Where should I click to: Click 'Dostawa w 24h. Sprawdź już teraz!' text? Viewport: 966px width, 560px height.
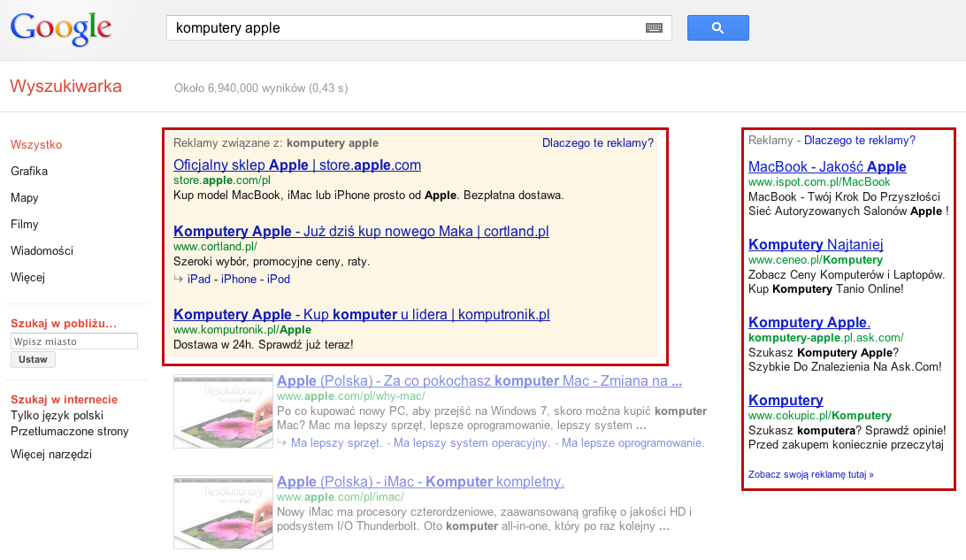pyautogui.click(x=263, y=345)
